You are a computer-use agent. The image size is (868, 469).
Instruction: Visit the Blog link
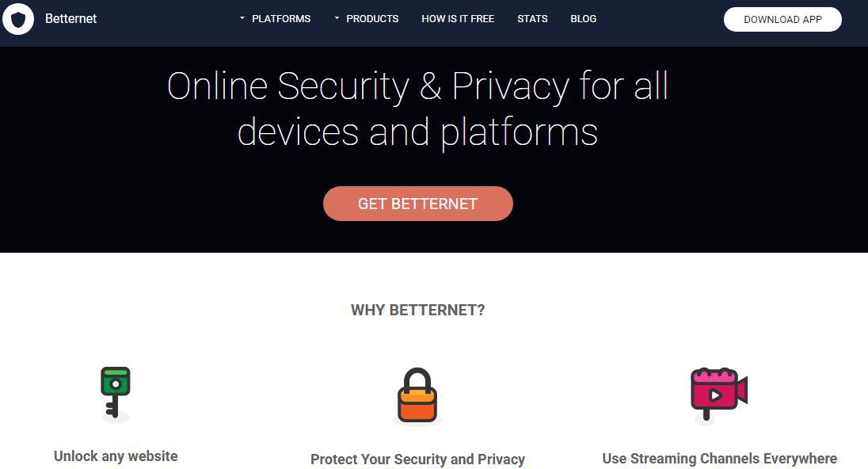583,19
